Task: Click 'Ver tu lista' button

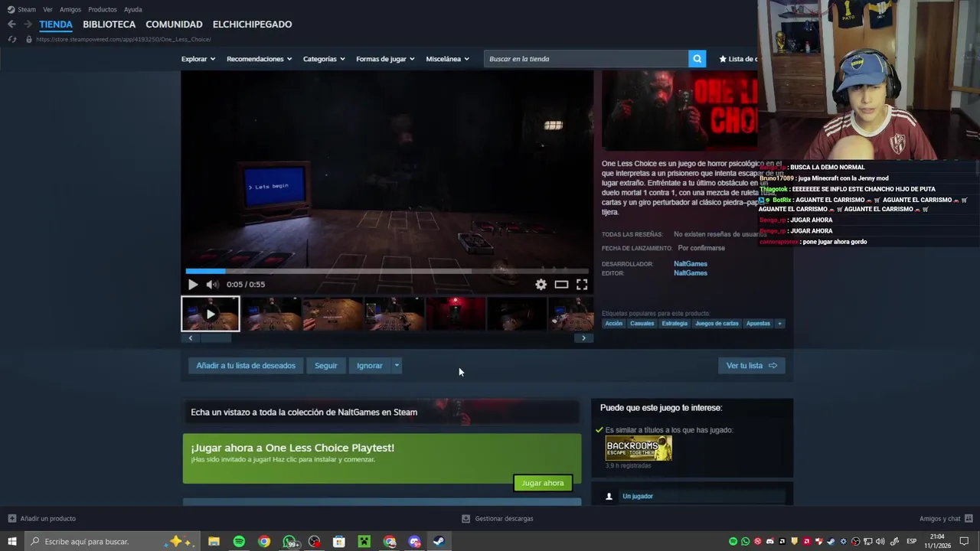Action: coord(751,366)
